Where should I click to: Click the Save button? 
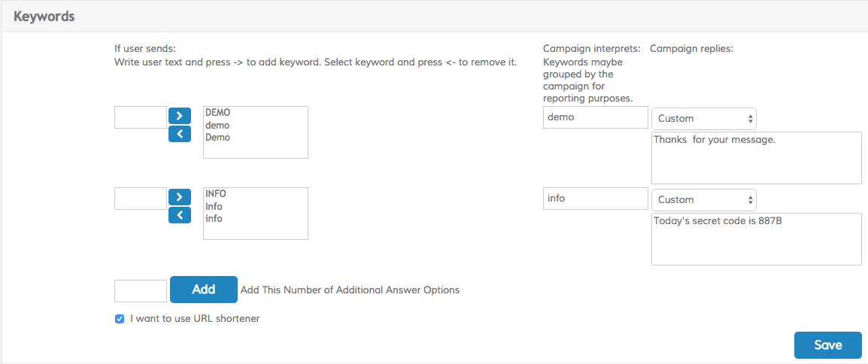click(x=827, y=345)
